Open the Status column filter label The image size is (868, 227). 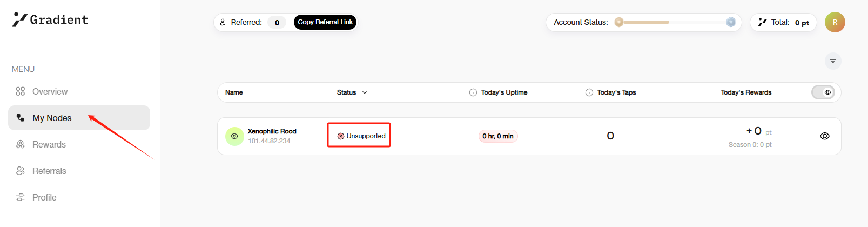tap(346, 92)
